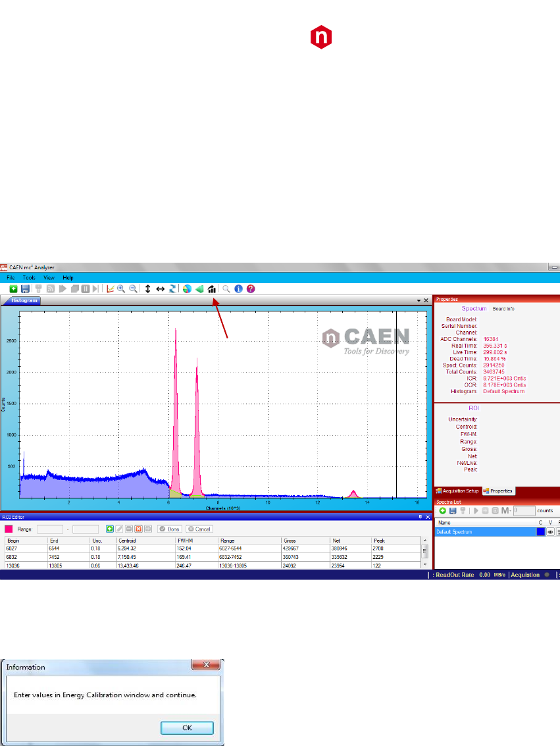Click the ROI table vertical scrollbar
The height and width of the screenshot is (746, 560).
pyautogui.click(x=425, y=552)
